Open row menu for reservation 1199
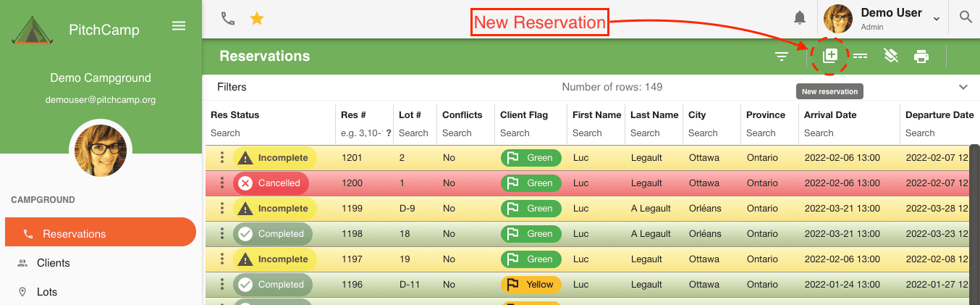Image resolution: width=980 pixels, height=305 pixels. click(222, 209)
